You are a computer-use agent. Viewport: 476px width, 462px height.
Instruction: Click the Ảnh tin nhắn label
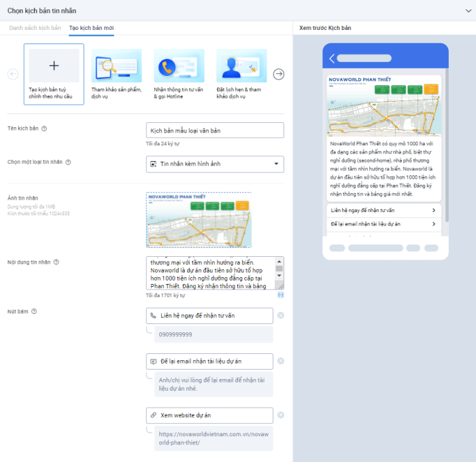click(x=22, y=198)
